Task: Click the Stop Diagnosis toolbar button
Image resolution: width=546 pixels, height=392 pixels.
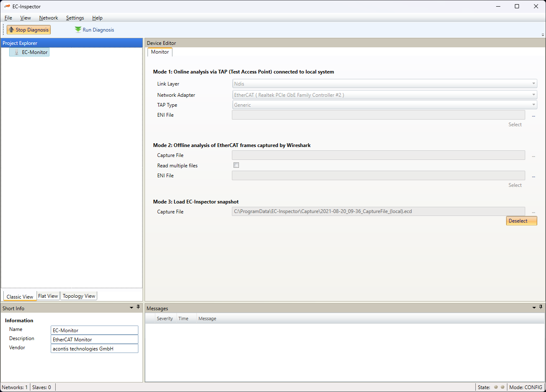Action: [x=29, y=30]
